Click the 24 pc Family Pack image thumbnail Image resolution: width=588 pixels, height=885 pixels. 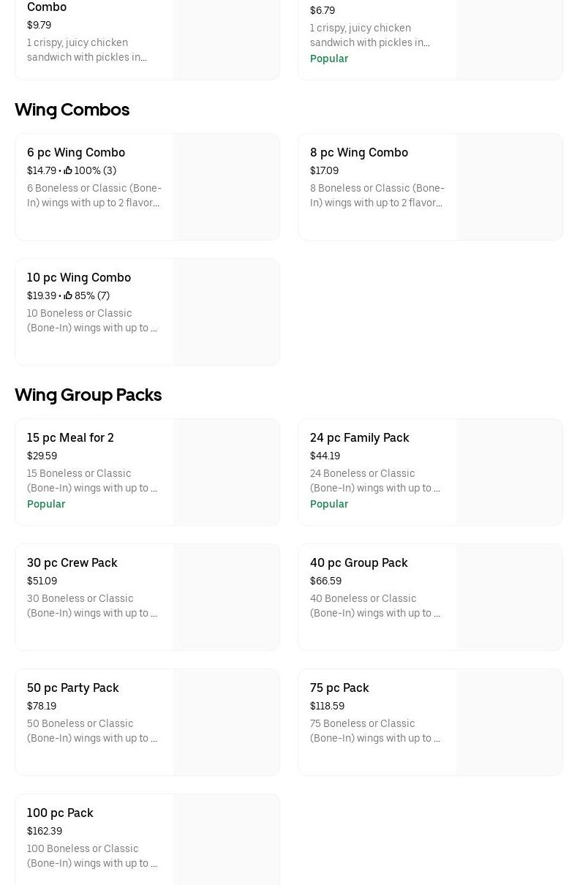coord(509,472)
